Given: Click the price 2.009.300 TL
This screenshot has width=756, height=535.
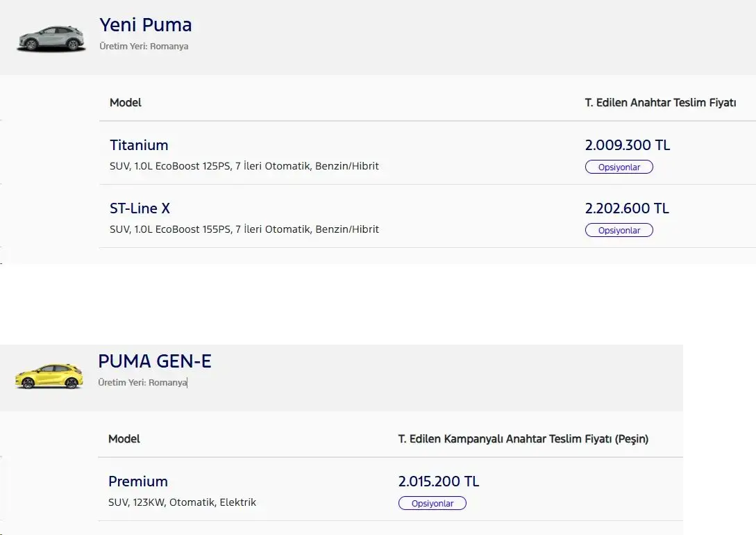Looking at the screenshot, I should coord(628,145).
